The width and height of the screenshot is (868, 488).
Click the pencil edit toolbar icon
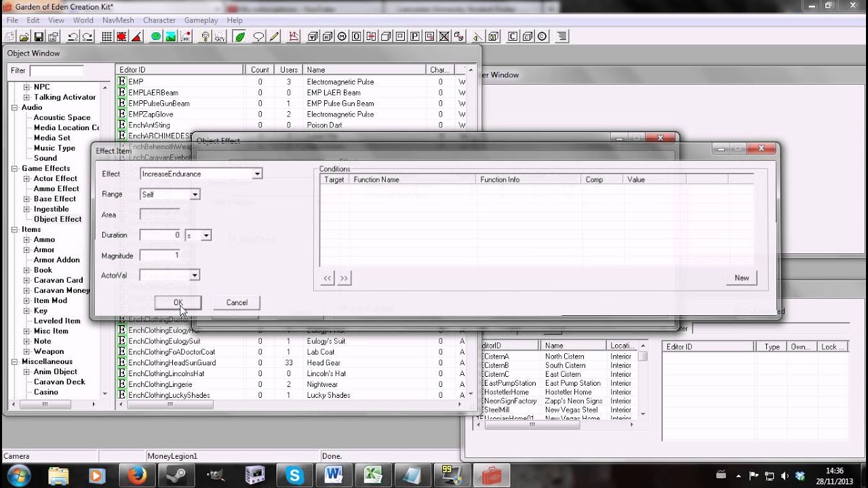click(x=274, y=37)
